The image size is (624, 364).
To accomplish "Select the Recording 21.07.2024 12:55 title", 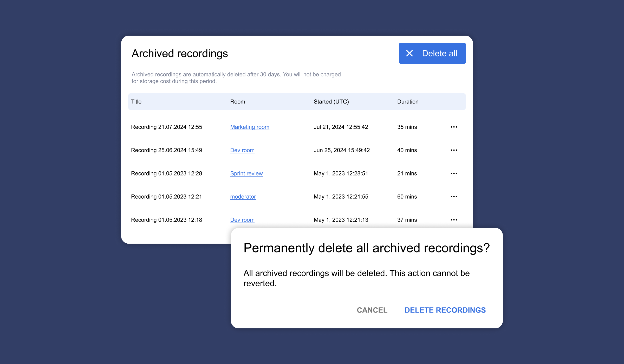I will pyautogui.click(x=166, y=127).
